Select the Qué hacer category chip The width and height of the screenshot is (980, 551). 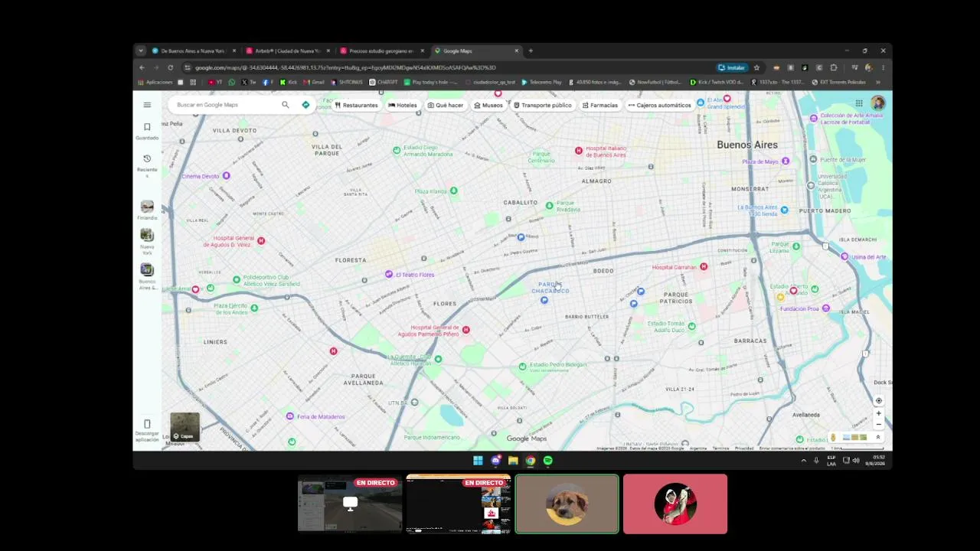click(446, 105)
